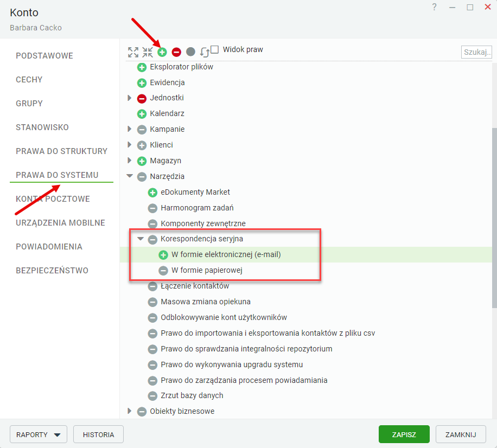The height and width of the screenshot is (448, 497).
Task: Select the Ewidencja tree row
Action: [x=306, y=82]
